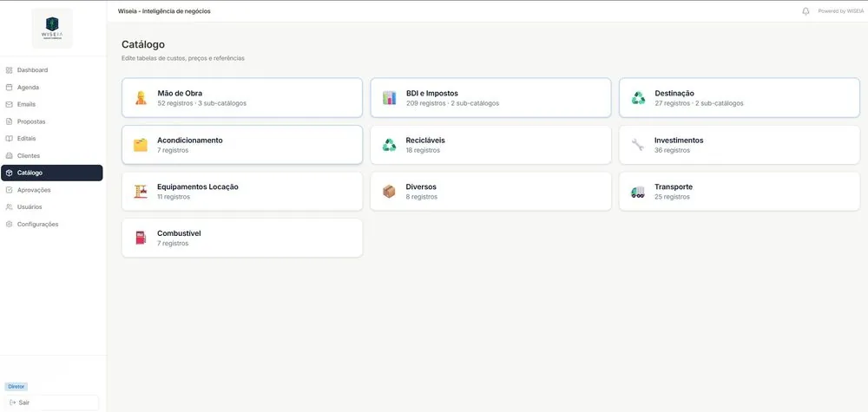Click '209 registros · 2 sub-catálogos' text
868x412 pixels.
452,103
